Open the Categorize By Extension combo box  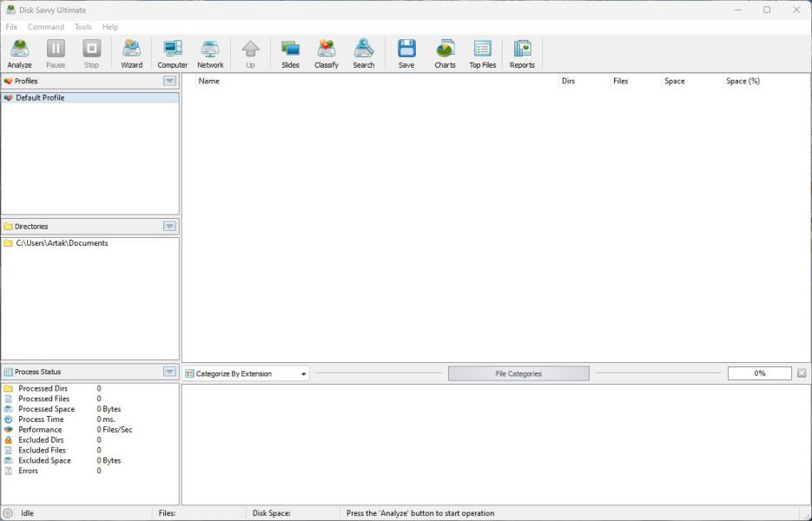(x=247, y=374)
